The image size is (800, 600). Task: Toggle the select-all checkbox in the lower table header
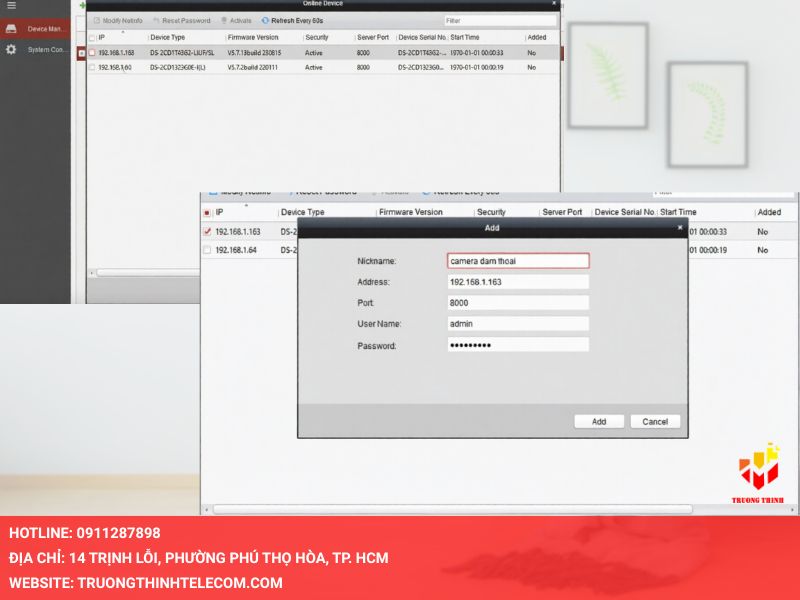pos(207,213)
